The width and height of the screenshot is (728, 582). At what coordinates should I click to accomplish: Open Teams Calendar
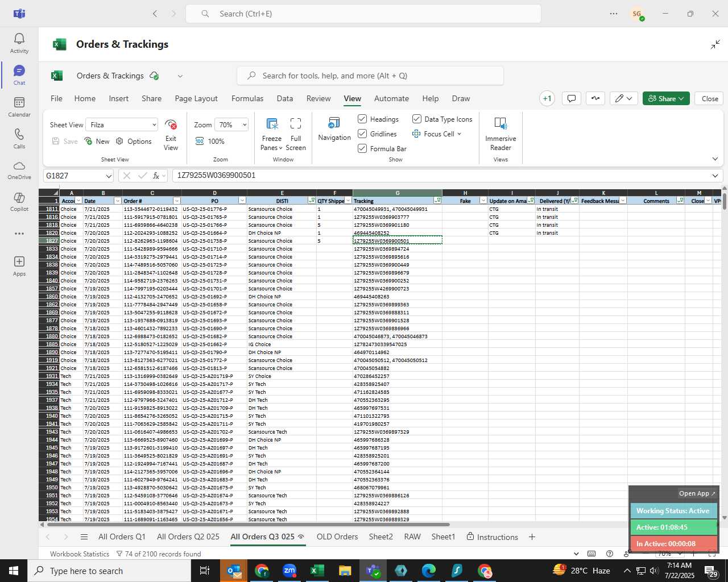pos(19,107)
